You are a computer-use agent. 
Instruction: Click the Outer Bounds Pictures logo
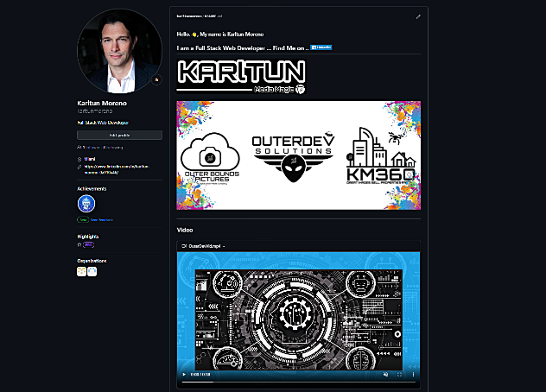(x=210, y=158)
